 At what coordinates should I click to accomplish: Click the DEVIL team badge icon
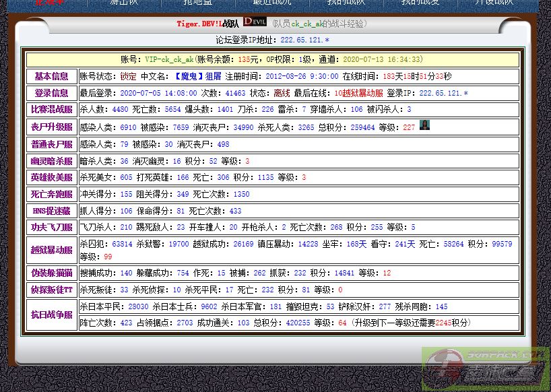point(255,22)
